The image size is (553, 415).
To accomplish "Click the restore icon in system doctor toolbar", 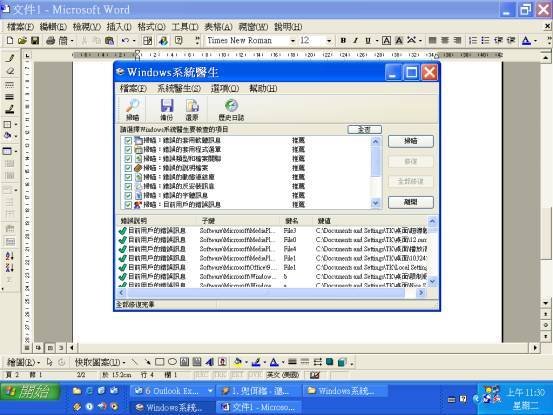I will point(192,106).
